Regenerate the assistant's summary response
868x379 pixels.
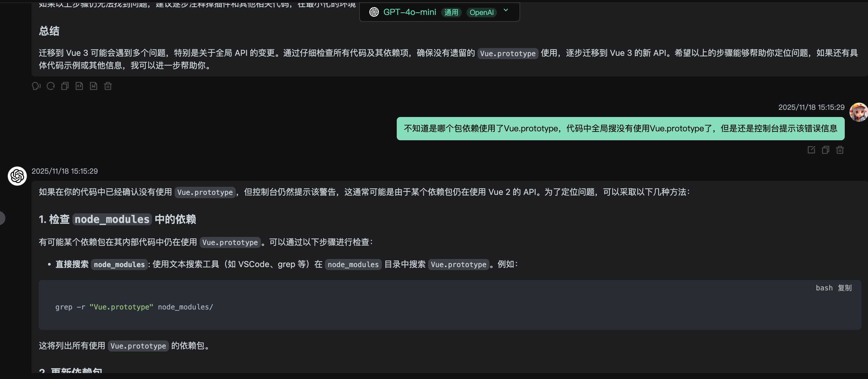point(51,86)
